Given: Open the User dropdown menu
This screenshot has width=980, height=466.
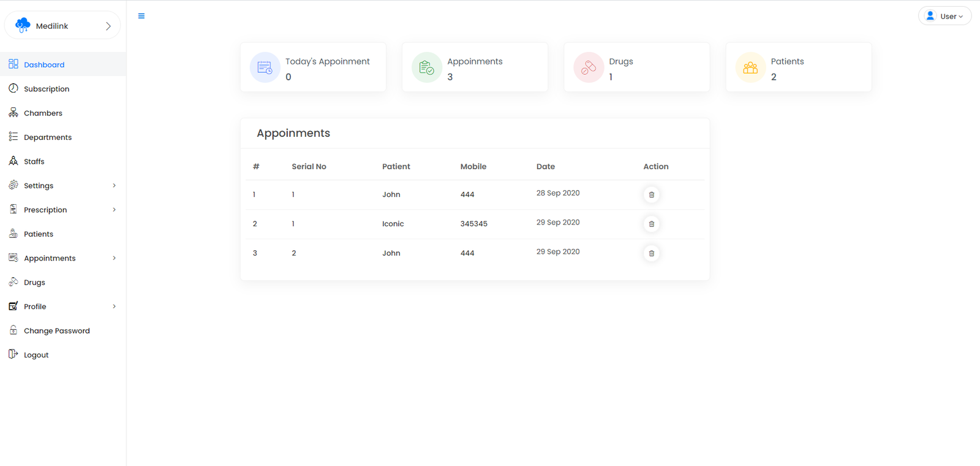Looking at the screenshot, I should [x=944, y=17].
